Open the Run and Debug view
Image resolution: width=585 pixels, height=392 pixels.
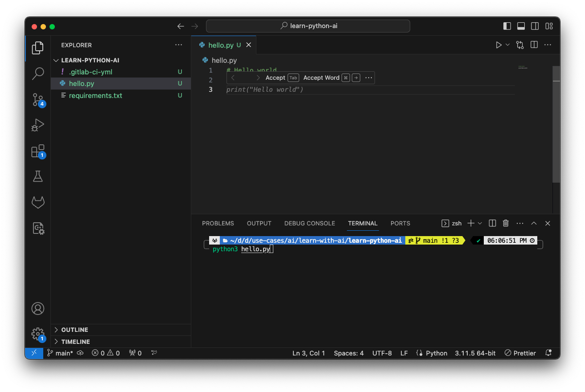pos(38,125)
